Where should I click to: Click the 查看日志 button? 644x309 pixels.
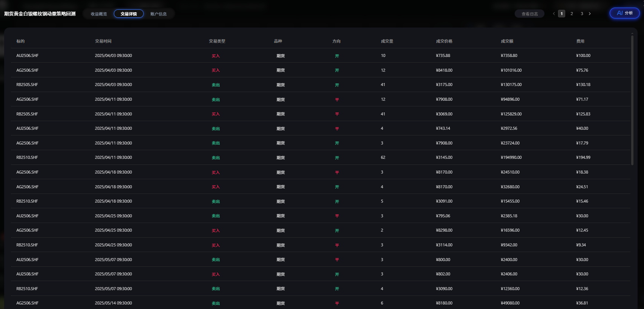point(529,14)
